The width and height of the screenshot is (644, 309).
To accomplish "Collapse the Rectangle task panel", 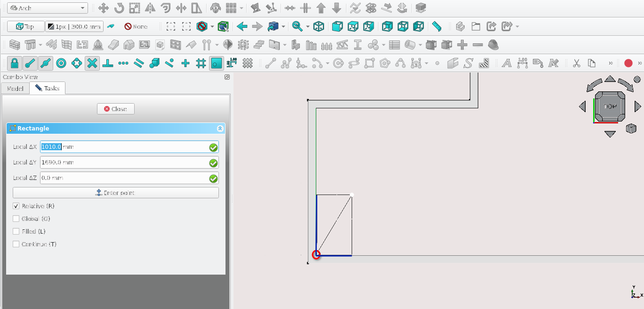I will pos(220,129).
